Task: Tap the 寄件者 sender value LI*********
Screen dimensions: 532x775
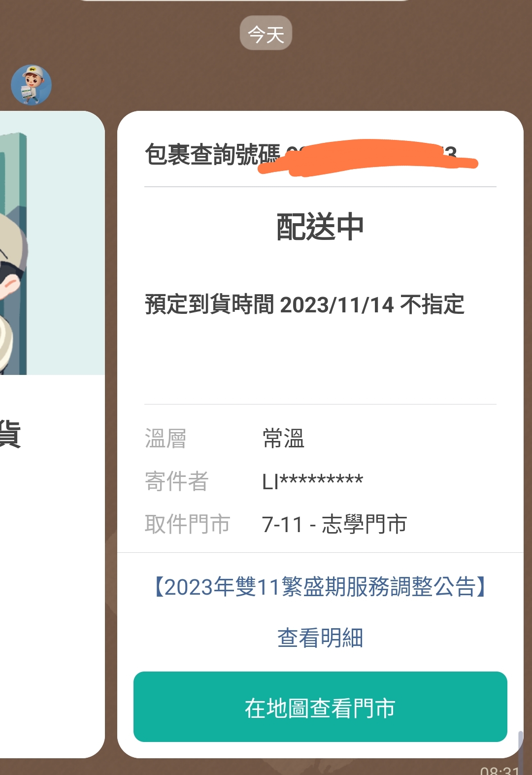Action: coord(312,481)
